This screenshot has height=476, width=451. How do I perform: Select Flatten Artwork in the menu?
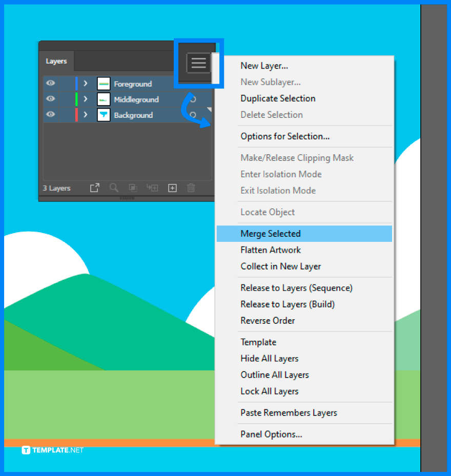tap(271, 250)
